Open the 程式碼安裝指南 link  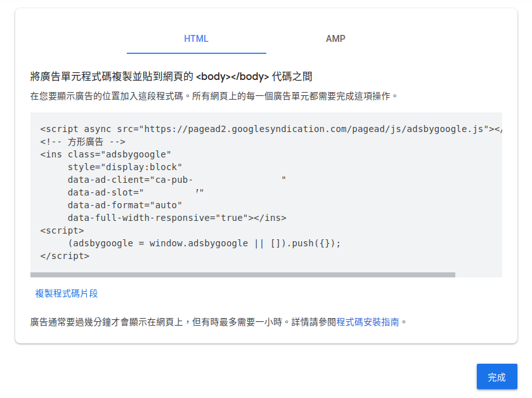[367, 322]
